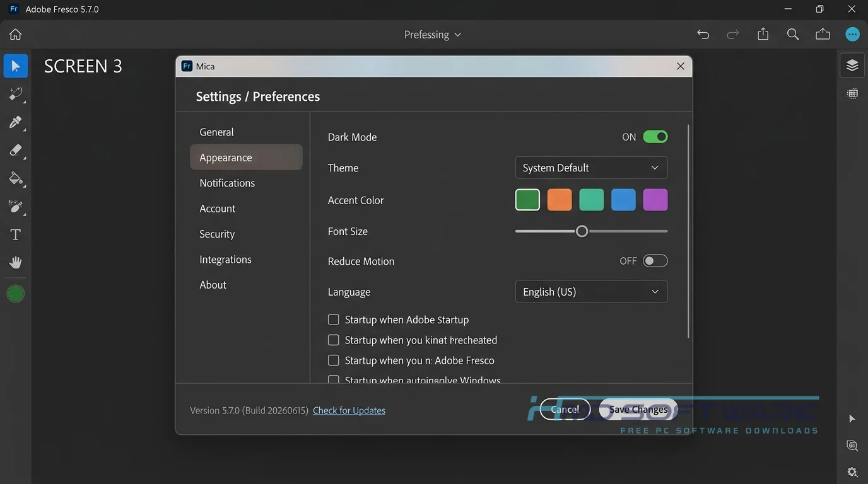Choose the eyedropper-style pen tool
The height and width of the screenshot is (484, 868).
coord(16,122)
